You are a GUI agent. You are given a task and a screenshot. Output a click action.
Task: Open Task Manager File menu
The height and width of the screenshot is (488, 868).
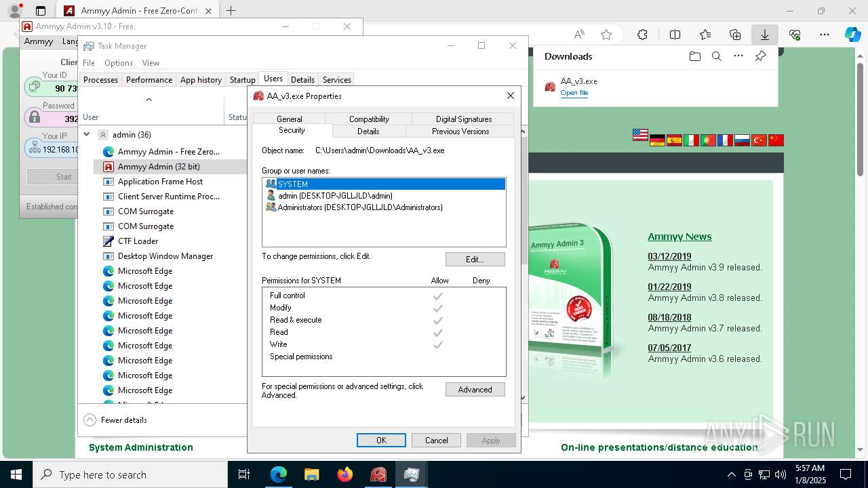point(89,62)
